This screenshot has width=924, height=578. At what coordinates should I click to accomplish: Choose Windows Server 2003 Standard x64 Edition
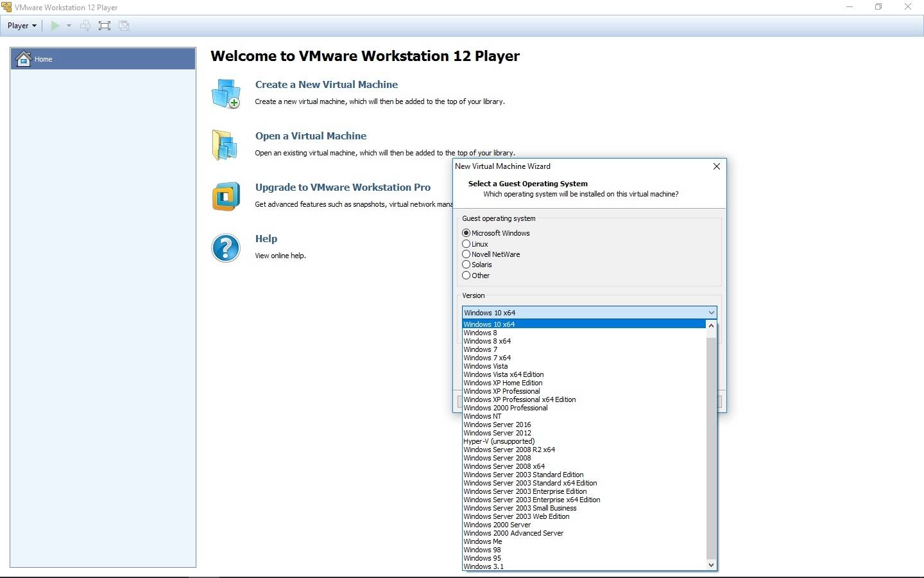click(584, 483)
